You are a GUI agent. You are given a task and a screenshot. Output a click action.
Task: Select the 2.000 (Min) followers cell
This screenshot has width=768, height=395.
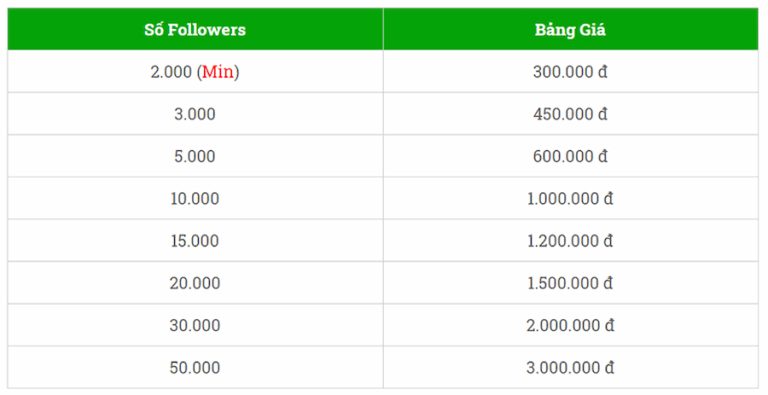pyautogui.click(x=195, y=72)
